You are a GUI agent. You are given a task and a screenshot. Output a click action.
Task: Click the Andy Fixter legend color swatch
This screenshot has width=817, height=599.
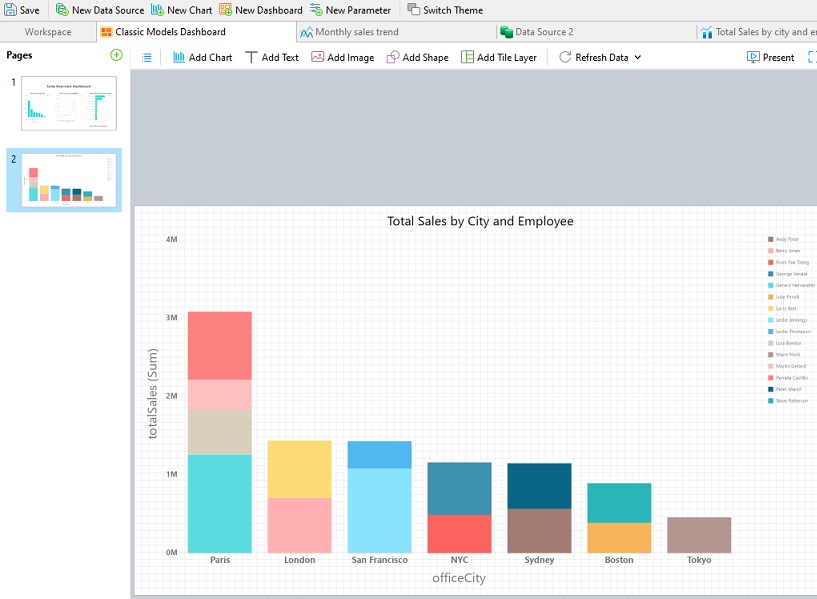pyautogui.click(x=771, y=239)
